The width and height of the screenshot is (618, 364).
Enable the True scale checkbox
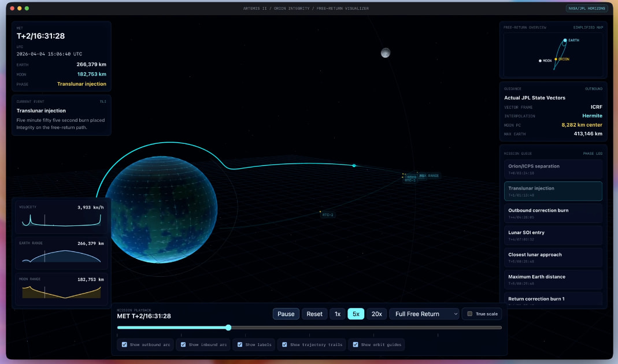469,314
